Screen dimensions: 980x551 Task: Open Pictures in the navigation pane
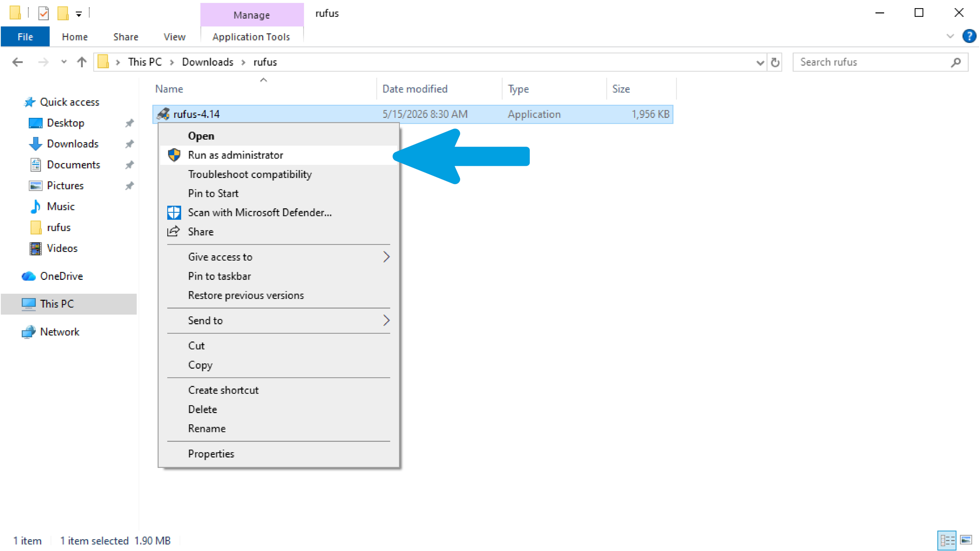[x=65, y=186]
